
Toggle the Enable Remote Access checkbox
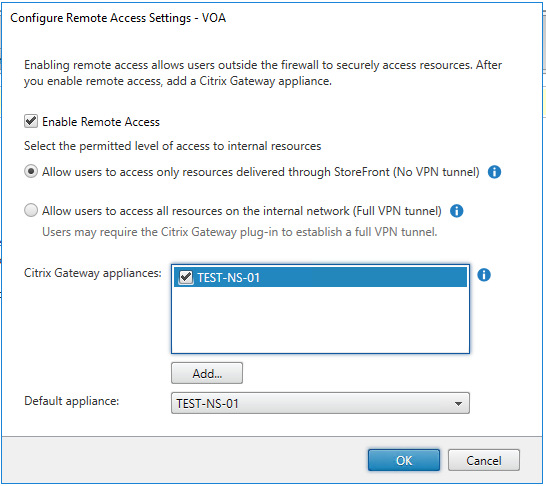coord(31,122)
